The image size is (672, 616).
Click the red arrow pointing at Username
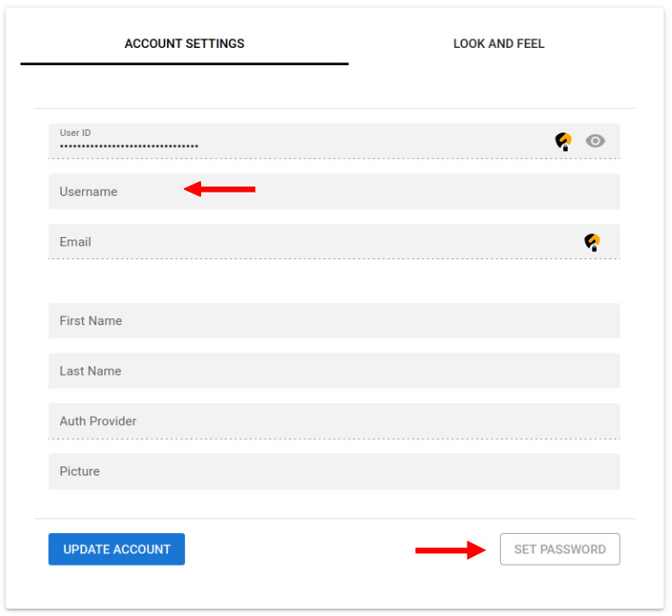pyautogui.click(x=220, y=189)
